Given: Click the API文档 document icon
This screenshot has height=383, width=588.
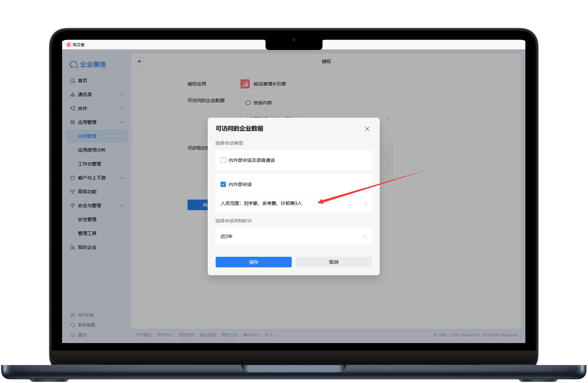Looking at the screenshot, I should point(73,315).
